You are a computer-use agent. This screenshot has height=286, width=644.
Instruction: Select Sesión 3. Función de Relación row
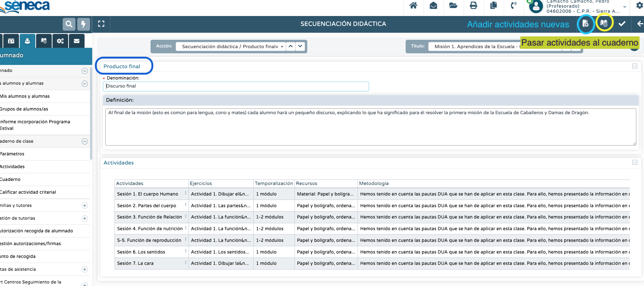coord(149,217)
